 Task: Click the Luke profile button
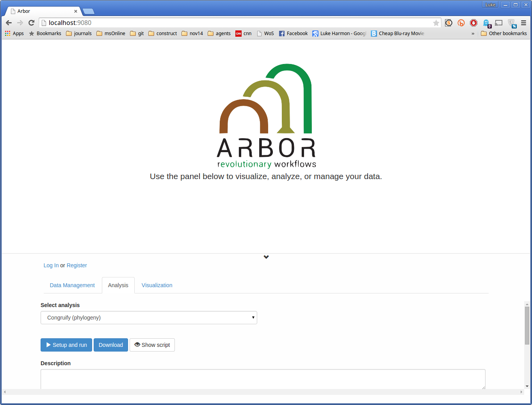490,5
